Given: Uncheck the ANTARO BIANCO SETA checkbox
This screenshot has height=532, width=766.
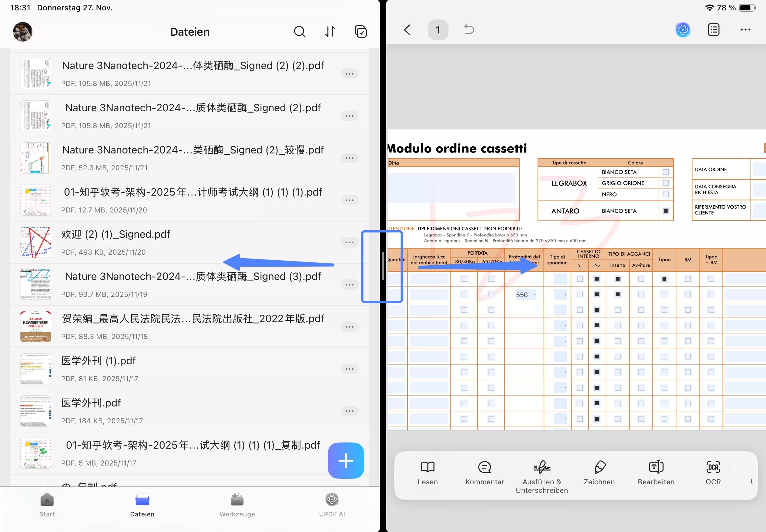Looking at the screenshot, I should pyautogui.click(x=666, y=211).
